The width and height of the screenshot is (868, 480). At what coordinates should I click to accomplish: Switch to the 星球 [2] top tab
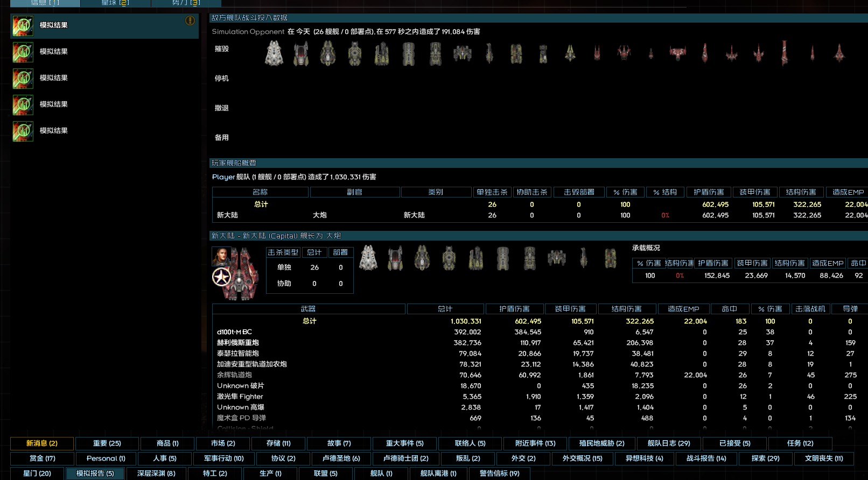[x=115, y=3]
